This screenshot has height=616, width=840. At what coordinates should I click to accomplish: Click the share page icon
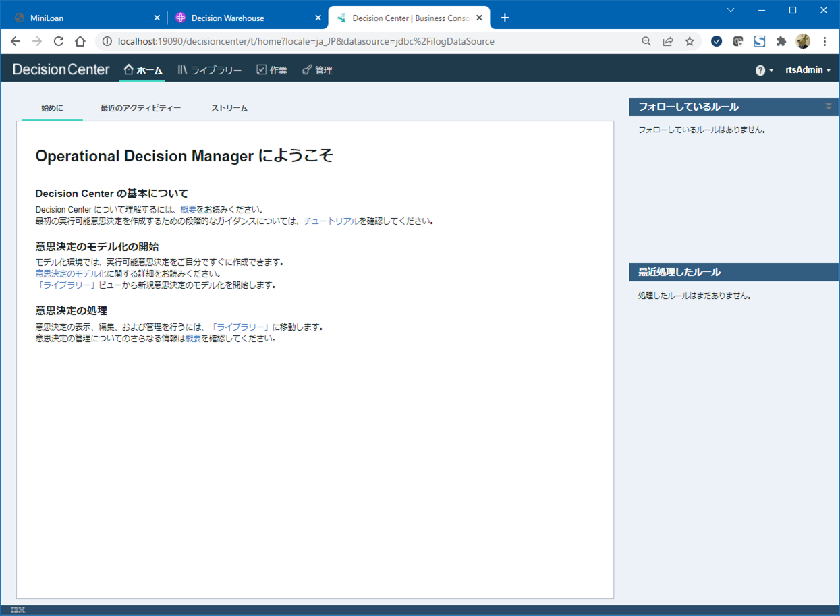tap(668, 41)
